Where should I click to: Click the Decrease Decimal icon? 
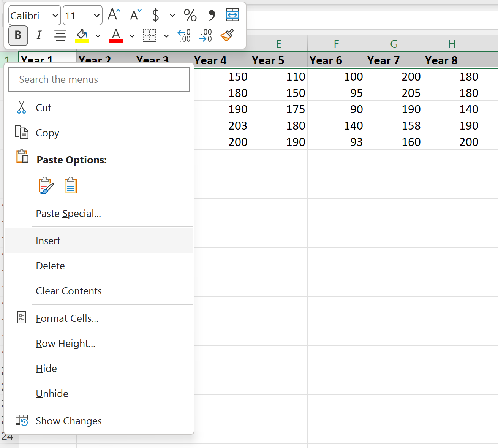click(x=205, y=35)
